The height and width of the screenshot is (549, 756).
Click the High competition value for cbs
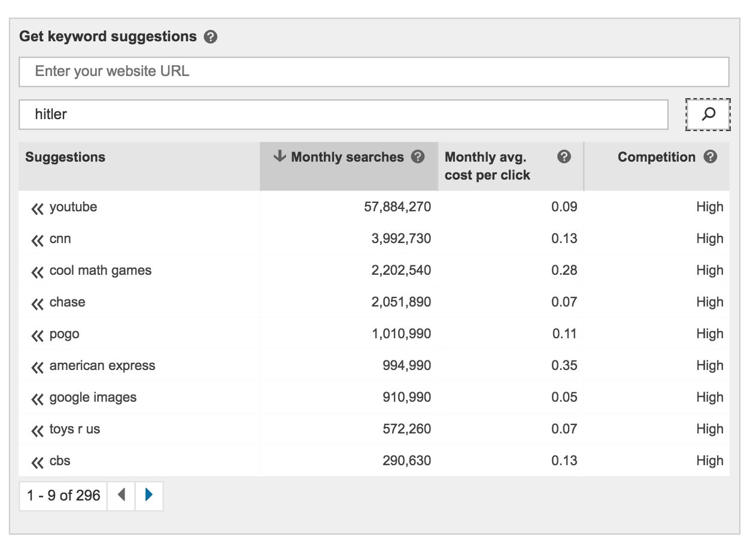point(710,461)
